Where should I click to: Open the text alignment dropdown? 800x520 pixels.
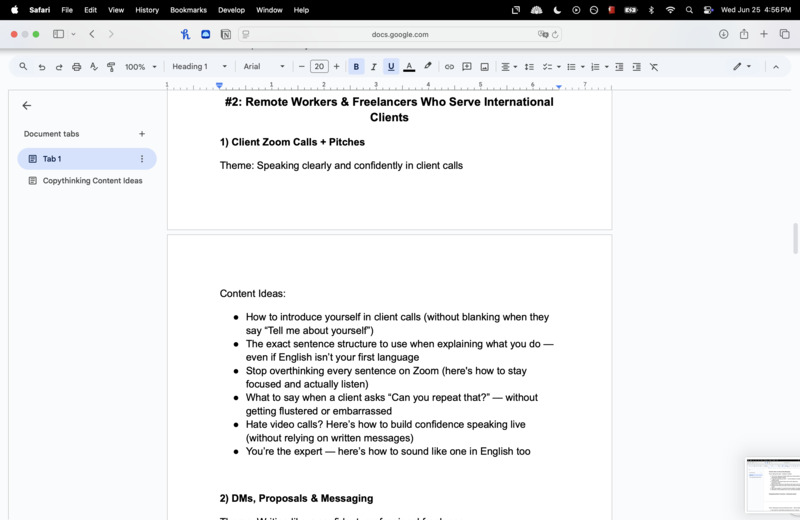[x=509, y=67]
